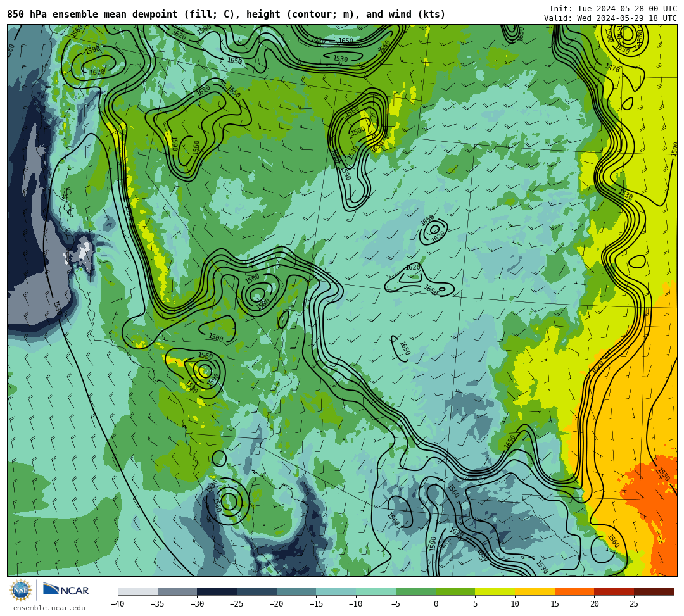Click the Valid: Wed 2024-05-29 18 UTC text
The height and width of the screenshot is (616, 684).
tap(611, 18)
